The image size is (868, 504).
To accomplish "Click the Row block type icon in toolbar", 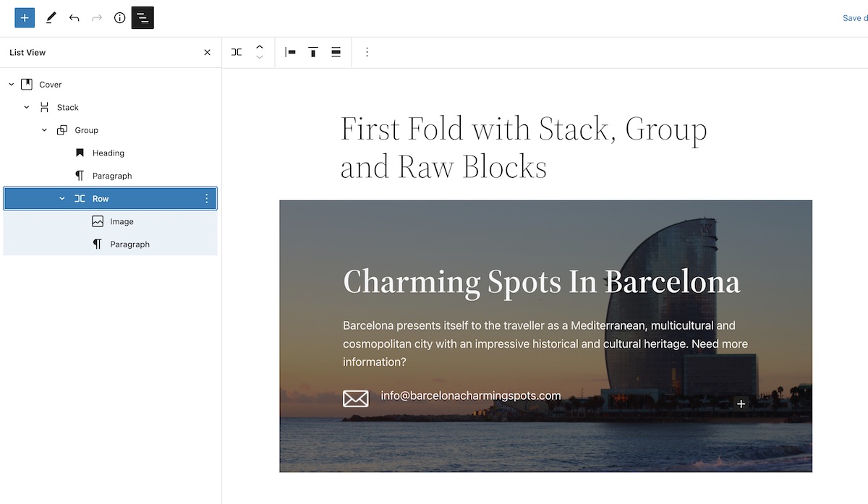I will [x=237, y=52].
